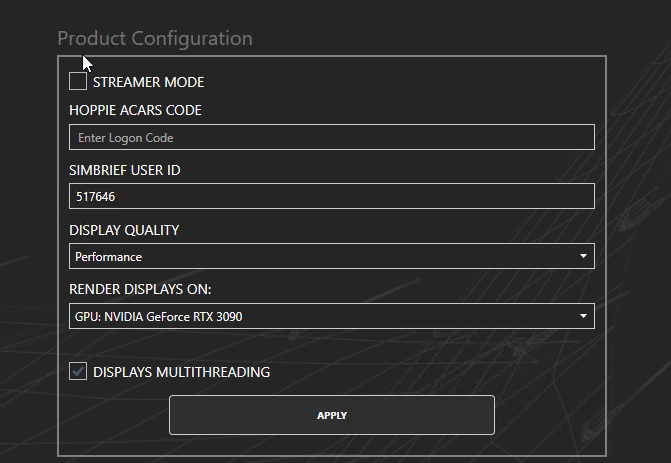
Task: Enable the Streamer Mode checkbox
Action: pos(78,81)
